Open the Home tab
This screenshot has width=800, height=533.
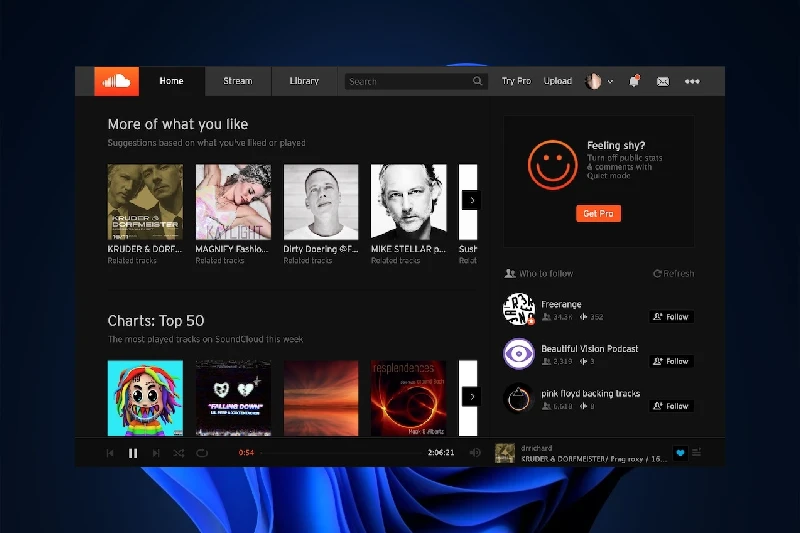[x=171, y=81]
